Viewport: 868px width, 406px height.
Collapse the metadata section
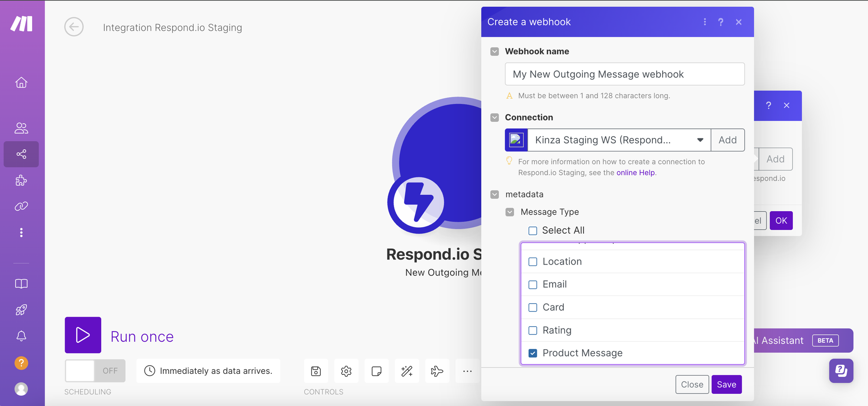pos(495,194)
